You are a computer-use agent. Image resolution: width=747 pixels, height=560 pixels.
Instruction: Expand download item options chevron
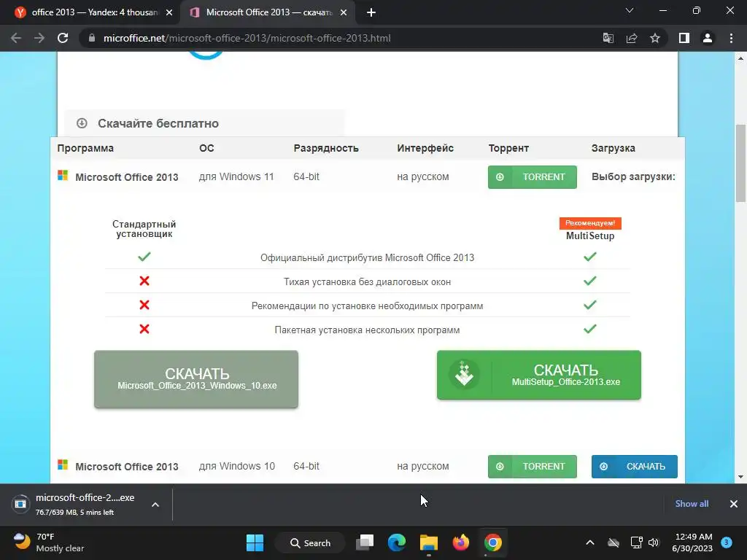tap(155, 505)
